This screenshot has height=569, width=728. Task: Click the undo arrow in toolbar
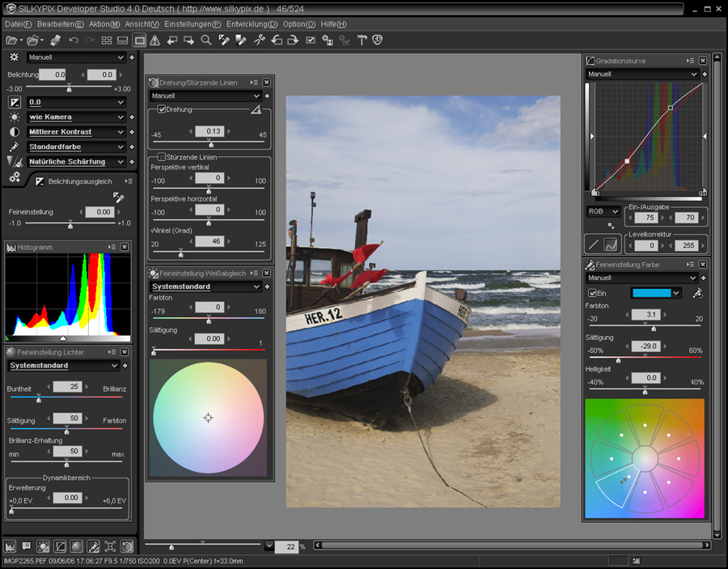(x=74, y=40)
